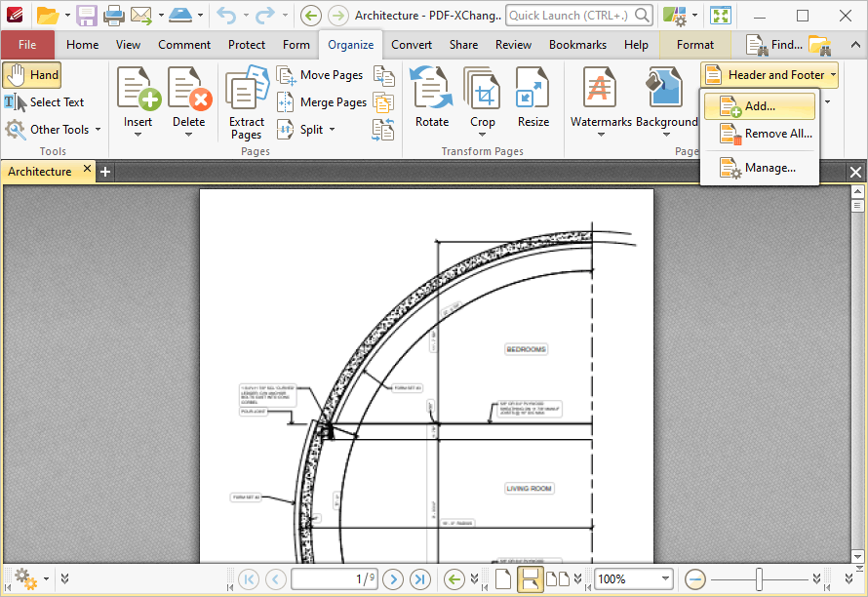This screenshot has width=868, height=597.
Task: Switch to the Convert ribbon tab
Action: click(411, 44)
